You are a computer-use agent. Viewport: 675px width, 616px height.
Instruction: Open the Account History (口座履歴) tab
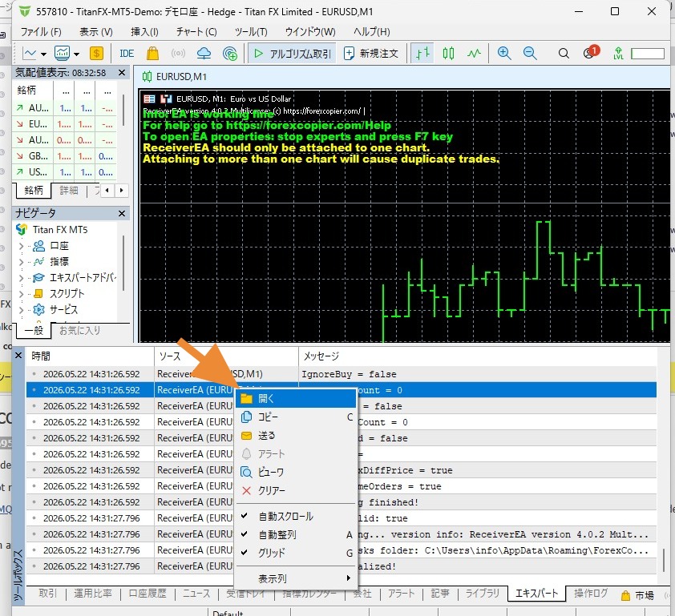point(148,594)
